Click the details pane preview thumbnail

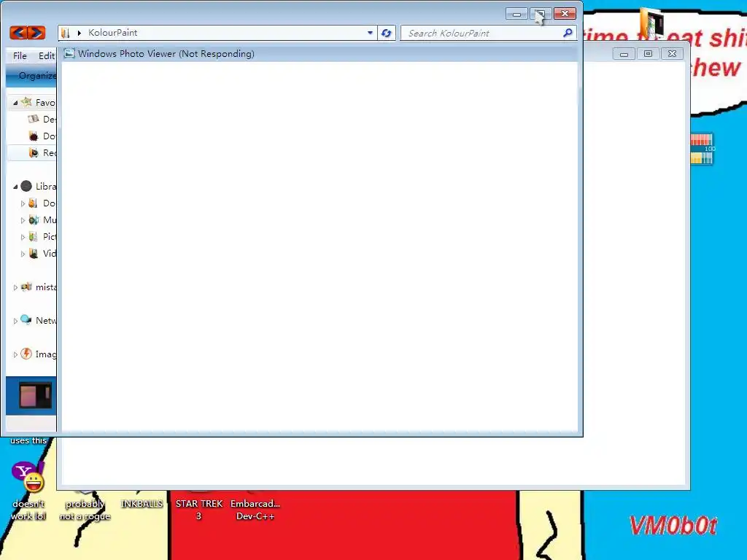click(35, 396)
